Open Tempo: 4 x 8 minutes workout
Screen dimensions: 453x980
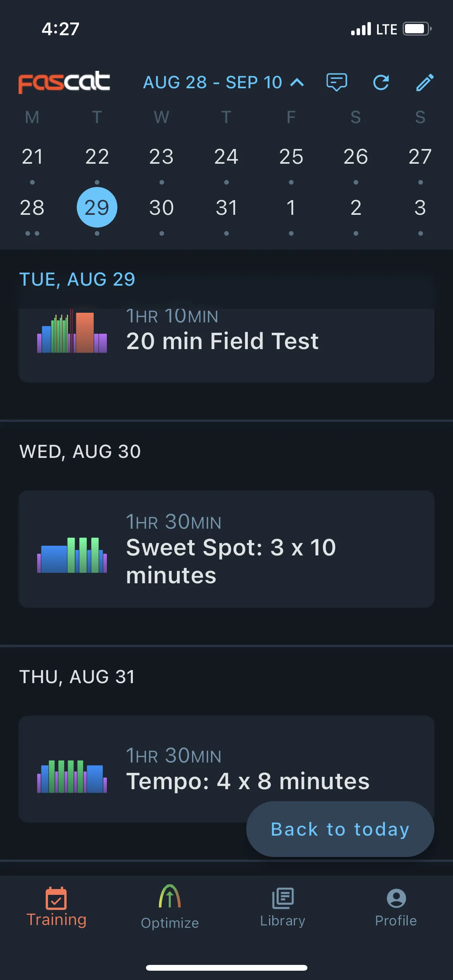(226, 769)
